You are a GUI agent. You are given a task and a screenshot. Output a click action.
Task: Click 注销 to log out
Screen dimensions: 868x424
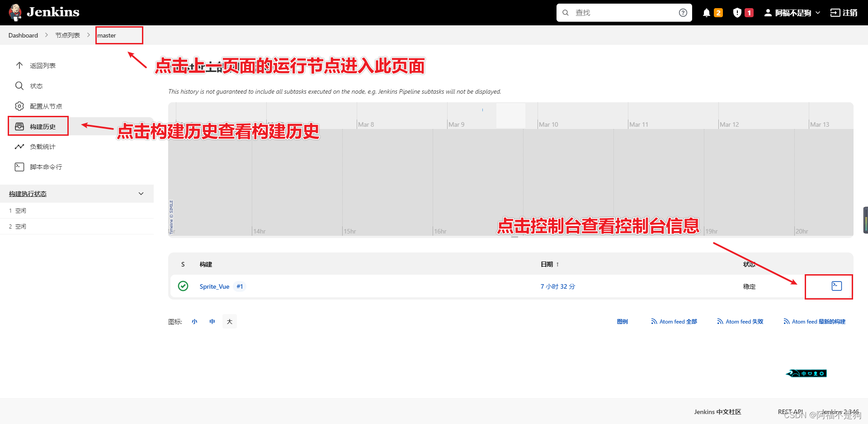[844, 13]
